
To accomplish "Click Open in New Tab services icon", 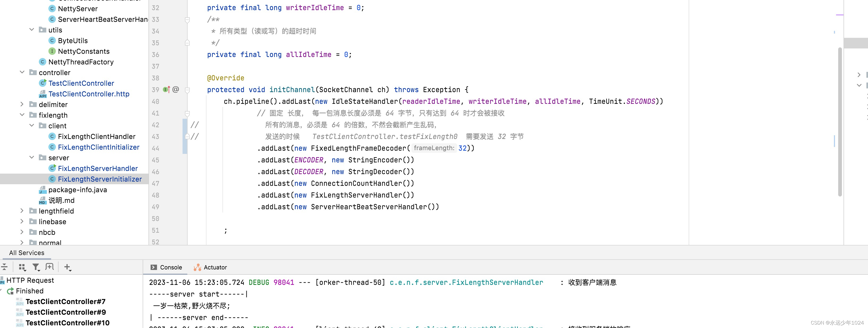I will click(x=49, y=267).
